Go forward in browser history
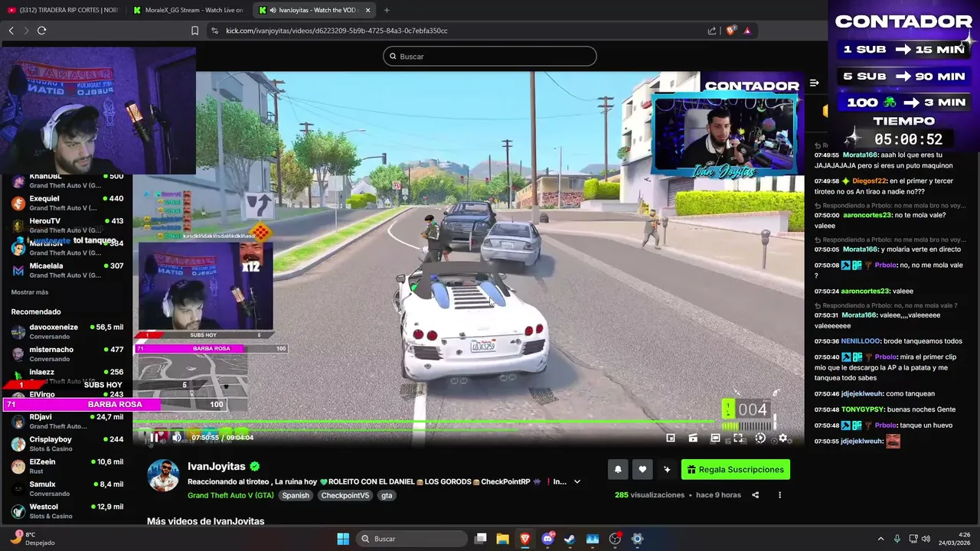The image size is (980, 551). 26,31
